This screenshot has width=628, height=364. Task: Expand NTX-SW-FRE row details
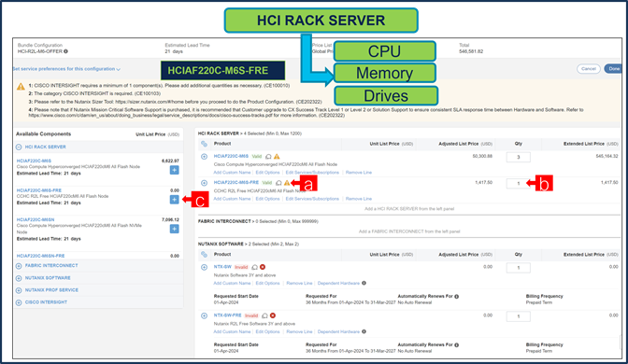click(x=204, y=316)
